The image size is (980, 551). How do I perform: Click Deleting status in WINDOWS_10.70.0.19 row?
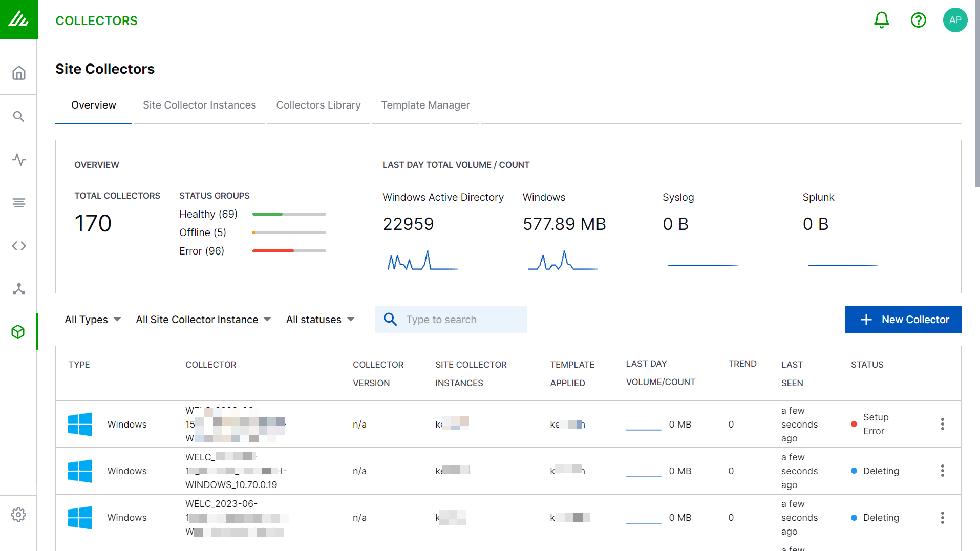[x=881, y=471]
